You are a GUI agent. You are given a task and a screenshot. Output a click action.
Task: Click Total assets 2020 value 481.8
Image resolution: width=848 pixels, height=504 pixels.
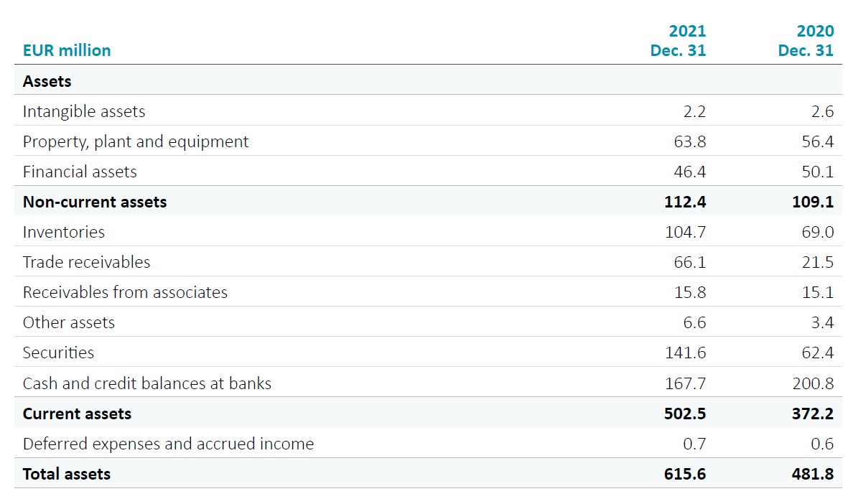coord(813,474)
